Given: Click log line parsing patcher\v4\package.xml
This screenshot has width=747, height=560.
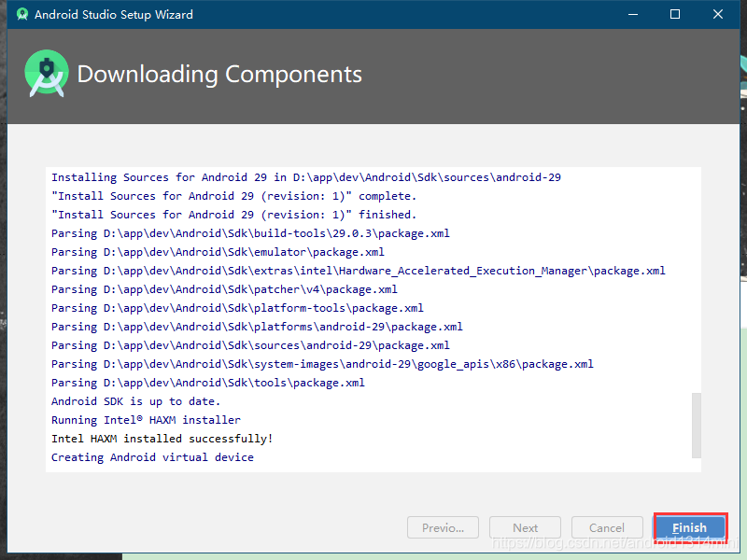Looking at the screenshot, I should pyautogui.click(x=224, y=289).
